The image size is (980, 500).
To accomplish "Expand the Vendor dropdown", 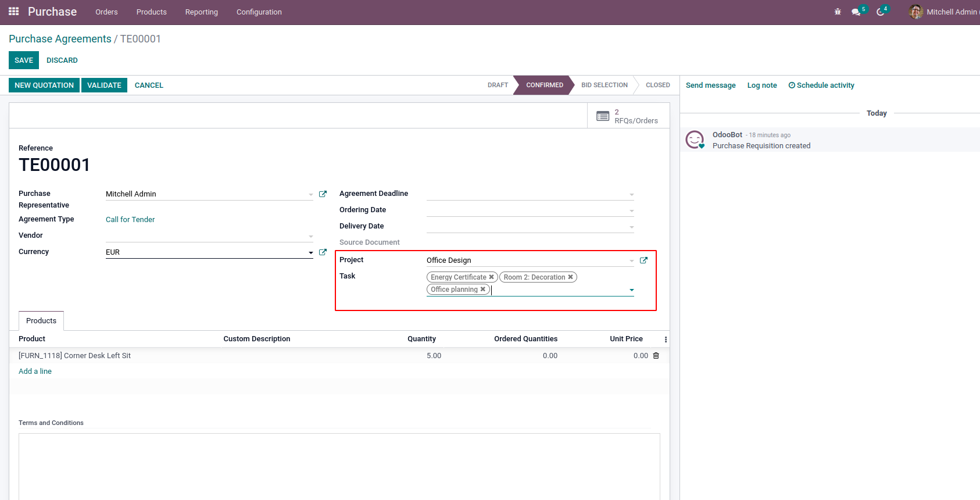I will click(x=311, y=237).
